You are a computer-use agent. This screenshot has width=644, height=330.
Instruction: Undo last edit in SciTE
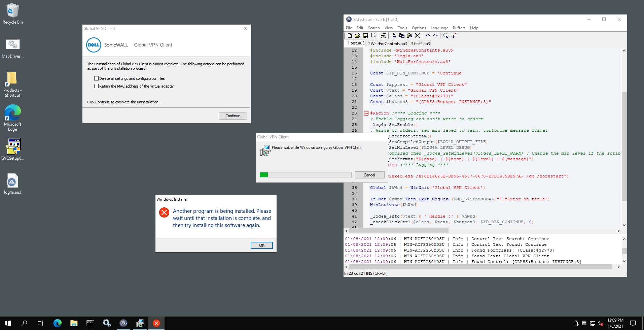tap(428, 36)
